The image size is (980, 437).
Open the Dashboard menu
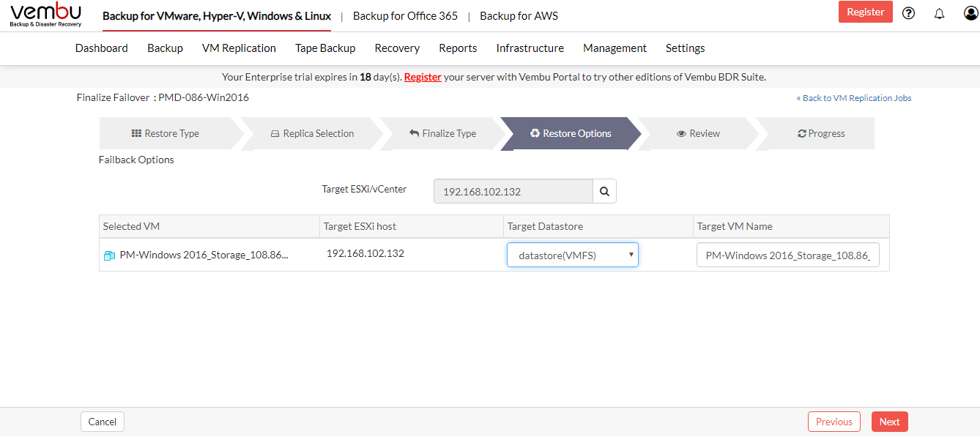102,48
